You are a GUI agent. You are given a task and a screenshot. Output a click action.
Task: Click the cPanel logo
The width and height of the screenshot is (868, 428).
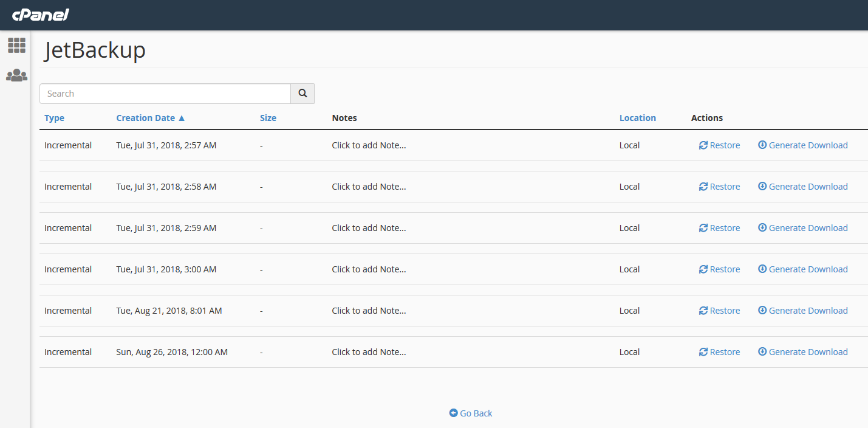tap(41, 15)
